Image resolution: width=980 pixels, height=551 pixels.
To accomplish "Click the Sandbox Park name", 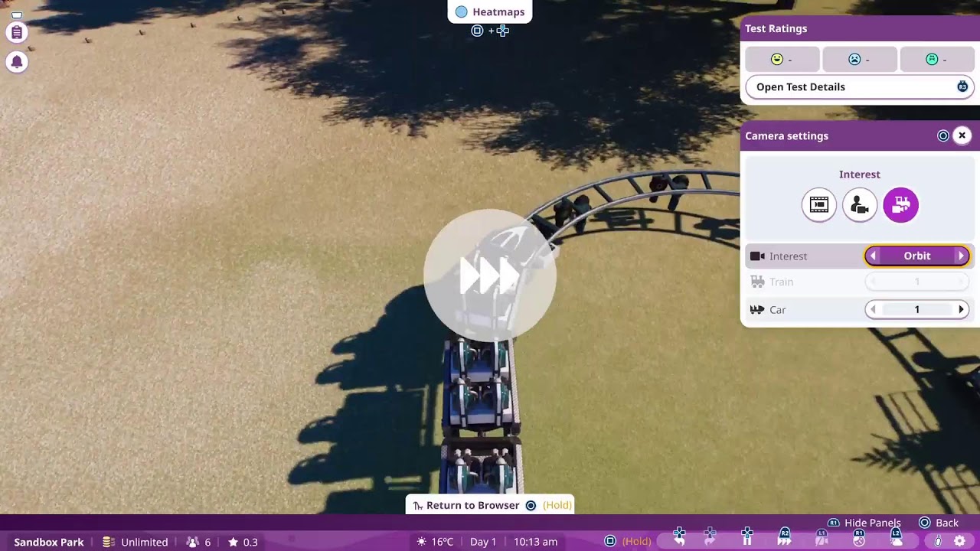I will [49, 542].
